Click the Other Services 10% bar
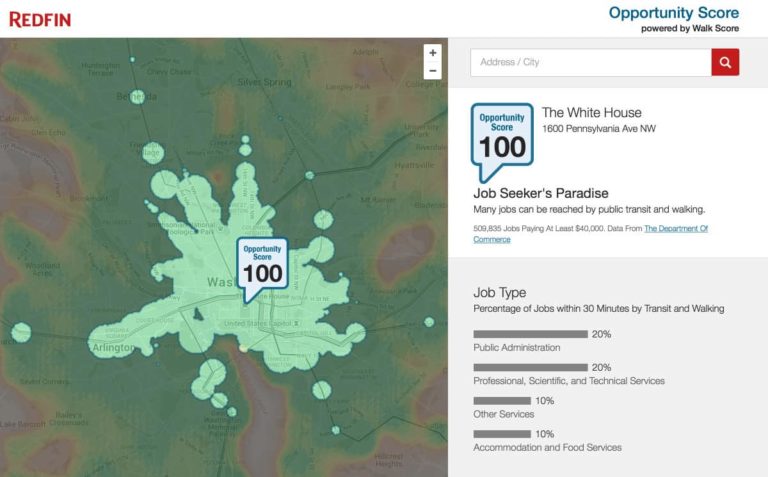This screenshot has width=768, height=477. click(x=501, y=400)
